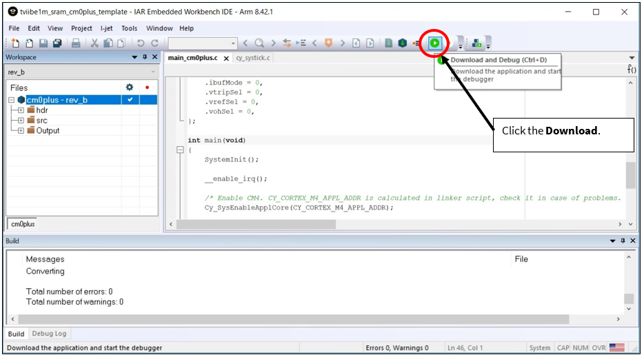Create a new document from the toolbar
Image resolution: width=644 pixels, height=357 pixels.
pos(16,43)
